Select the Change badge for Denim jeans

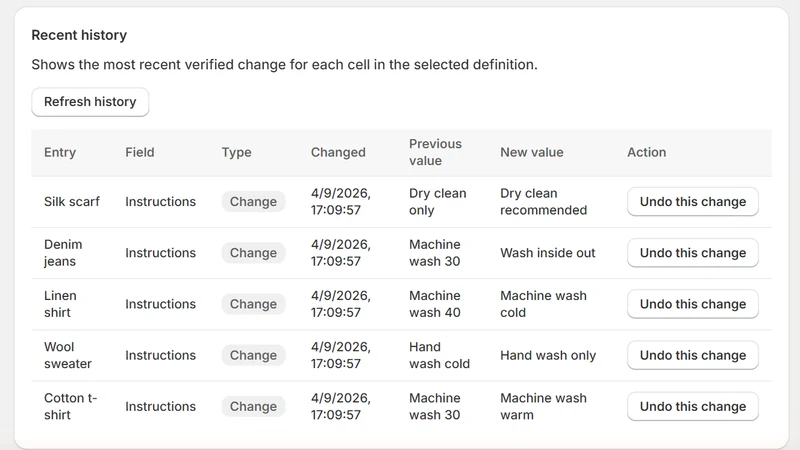tap(253, 253)
